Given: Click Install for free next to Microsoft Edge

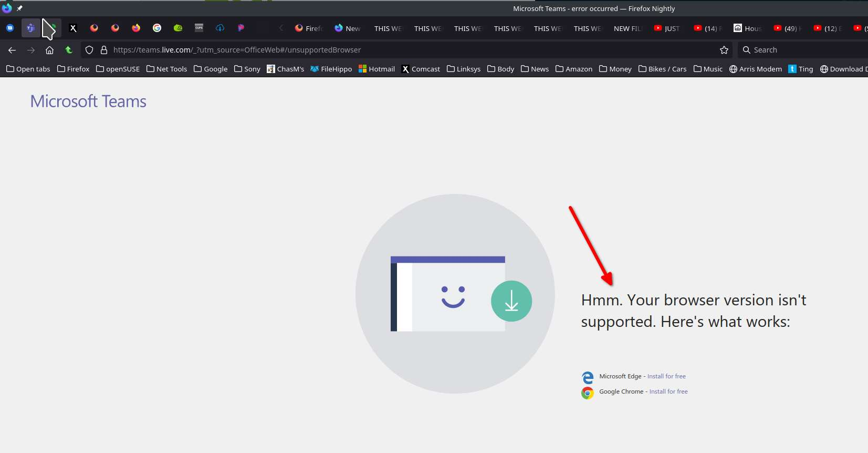Looking at the screenshot, I should pyautogui.click(x=666, y=376).
